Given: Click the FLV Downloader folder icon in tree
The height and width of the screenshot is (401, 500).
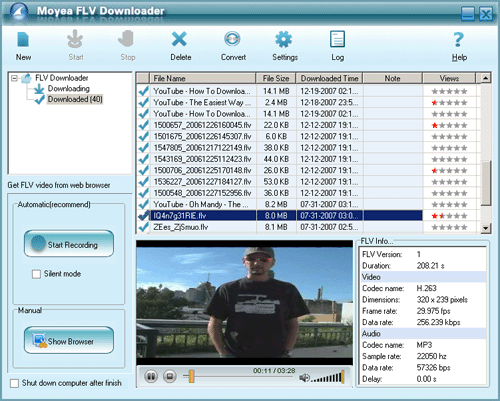Looking at the screenshot, I should (27, 78).
